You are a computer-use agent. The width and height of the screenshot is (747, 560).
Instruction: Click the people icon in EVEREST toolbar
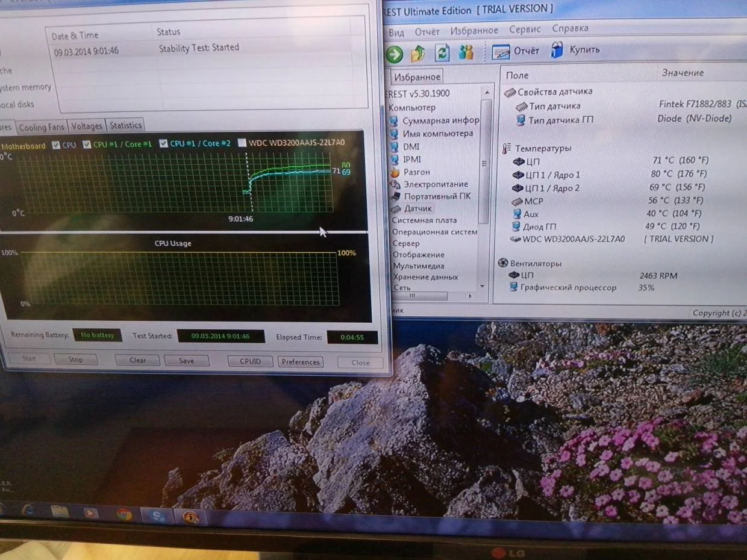[x=466, y=52]
